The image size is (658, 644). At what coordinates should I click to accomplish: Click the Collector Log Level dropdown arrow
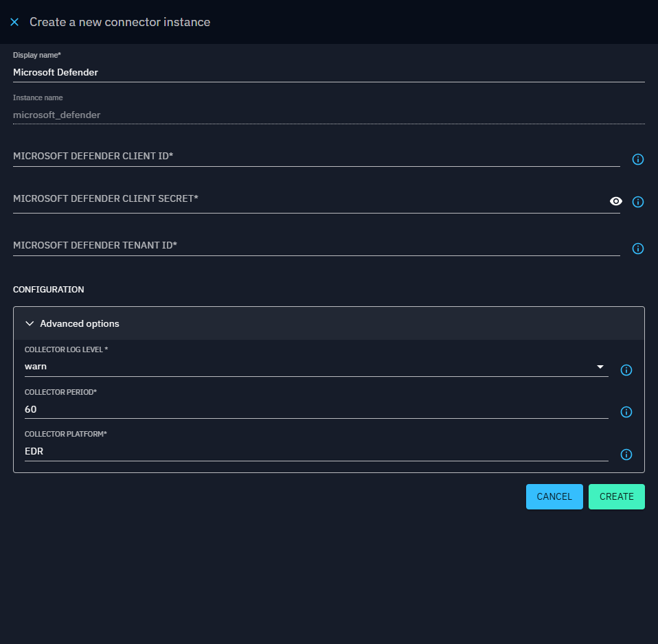pos(600,367)
